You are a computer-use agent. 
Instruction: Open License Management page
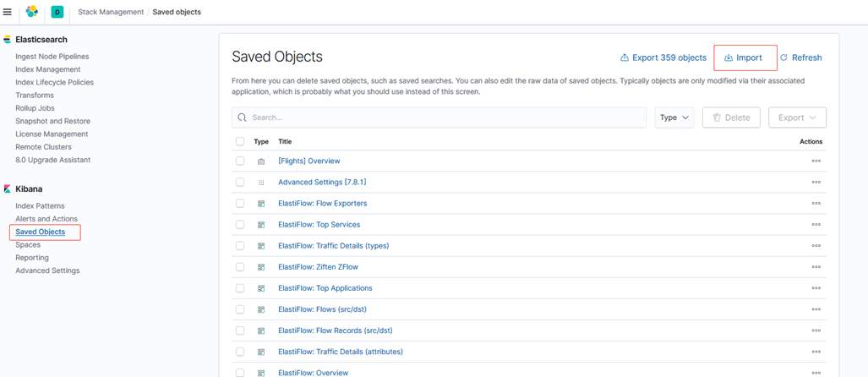[x=52, y=134]
